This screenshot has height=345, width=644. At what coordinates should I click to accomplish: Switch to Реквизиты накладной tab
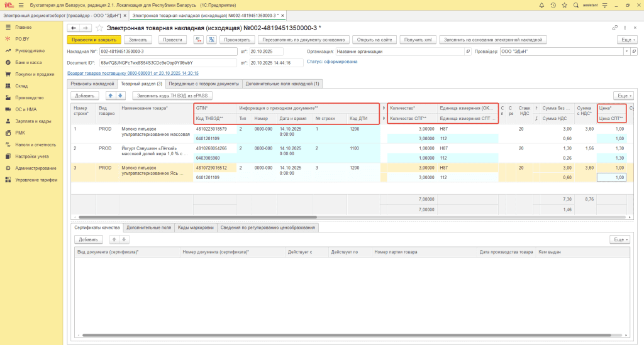pyautogui.click(x=92, y=84)
